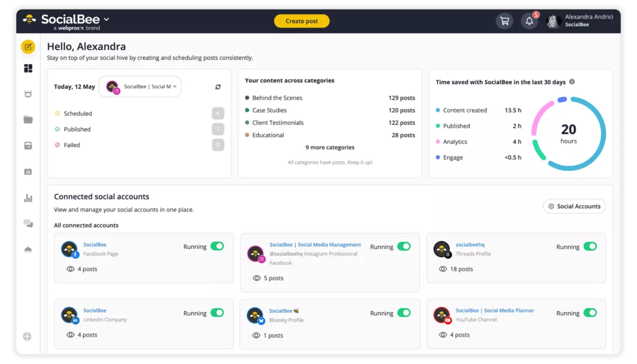
Task: Open the robot AI copilot sidebar icon
Action: tap(28, 94)
